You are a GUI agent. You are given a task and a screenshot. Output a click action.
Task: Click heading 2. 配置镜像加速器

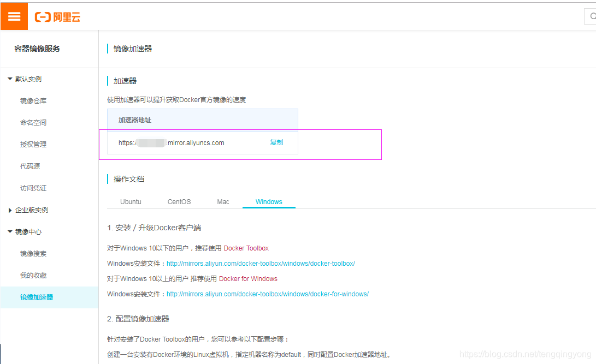coord(138,319)
